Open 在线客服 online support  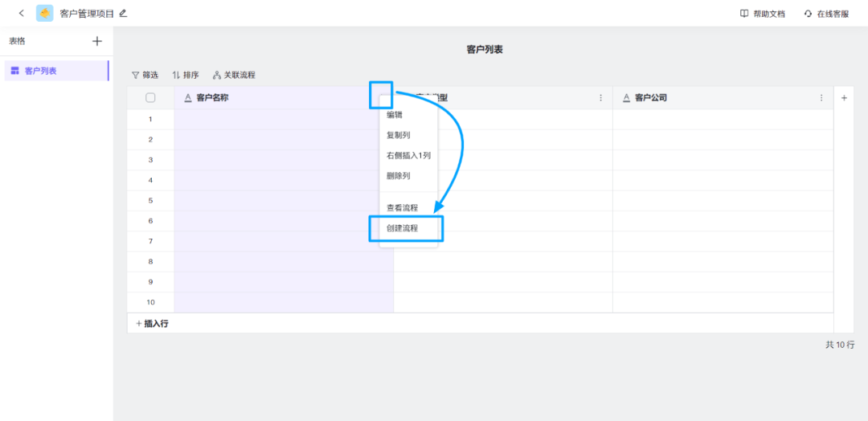pos(826,14)
